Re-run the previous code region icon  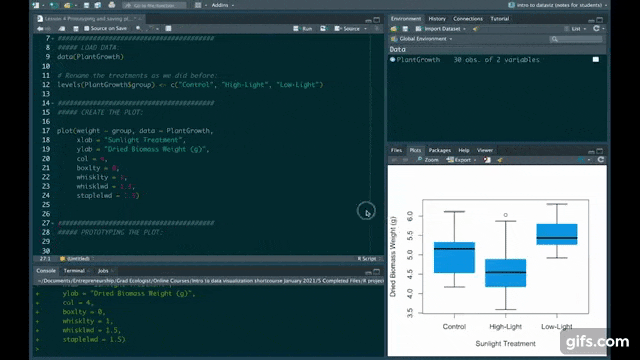point(323,29)
